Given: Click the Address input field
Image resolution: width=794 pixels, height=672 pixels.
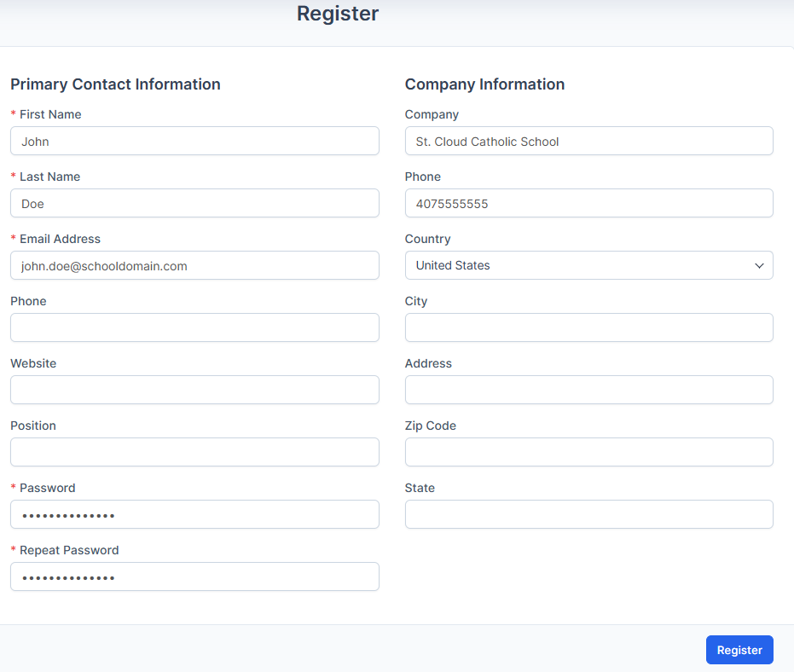Looking at the screenshot, I should click(x=589, y=390).
